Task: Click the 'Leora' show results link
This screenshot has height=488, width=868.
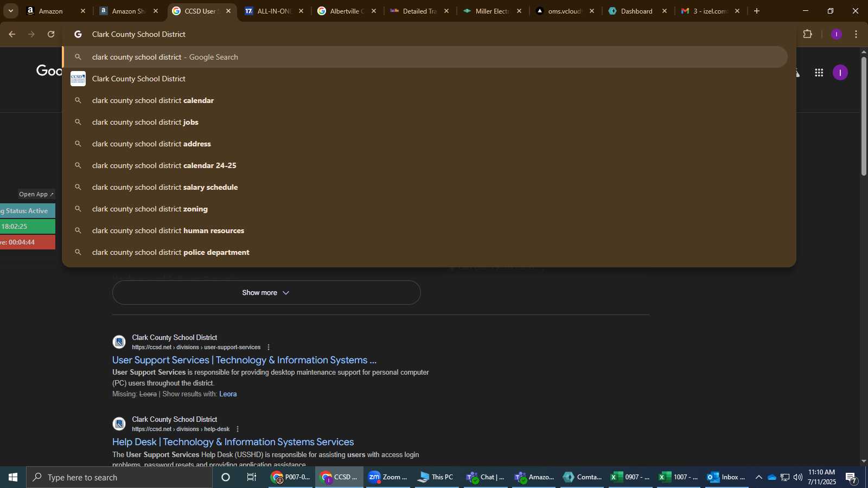Action: [228, 394]
